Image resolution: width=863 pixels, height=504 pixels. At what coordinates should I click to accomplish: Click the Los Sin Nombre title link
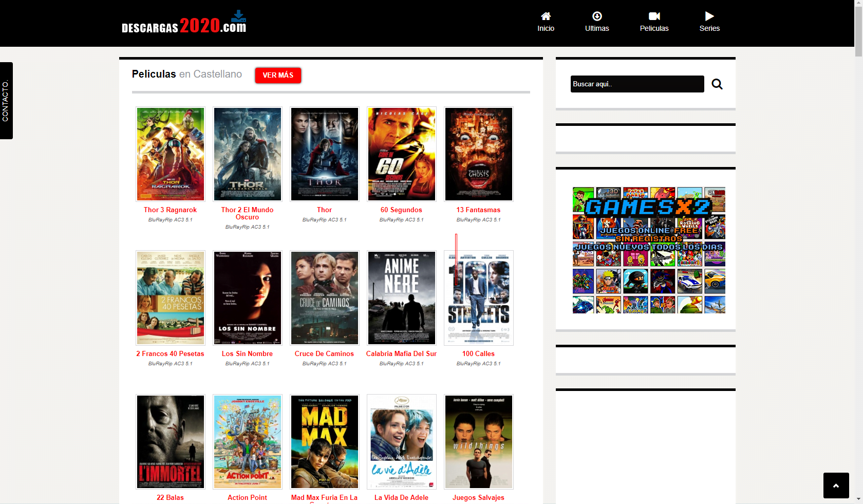247,354
